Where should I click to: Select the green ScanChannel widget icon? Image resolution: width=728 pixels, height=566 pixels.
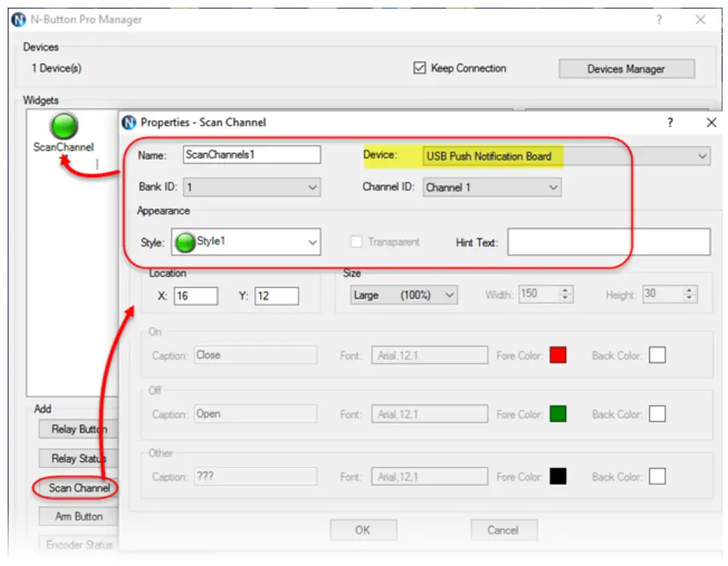click(x=64, y=125)
